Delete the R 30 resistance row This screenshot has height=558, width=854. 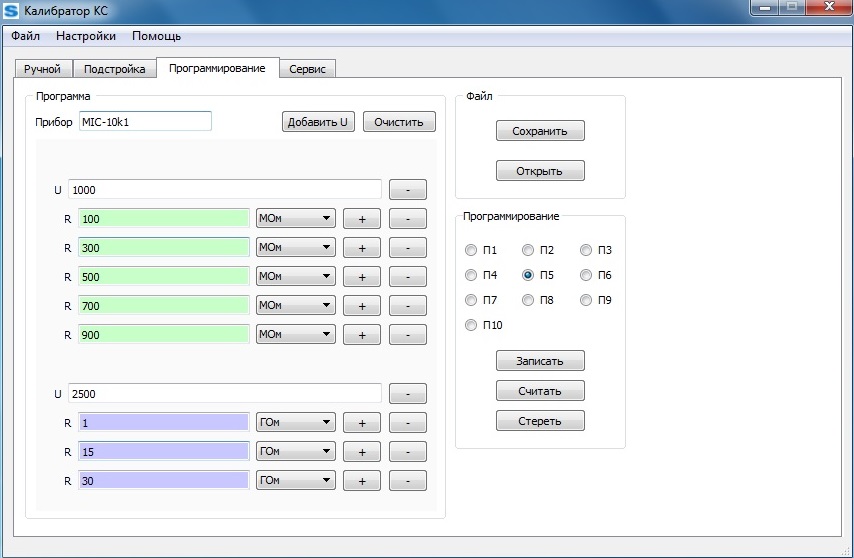coord(407,481)
